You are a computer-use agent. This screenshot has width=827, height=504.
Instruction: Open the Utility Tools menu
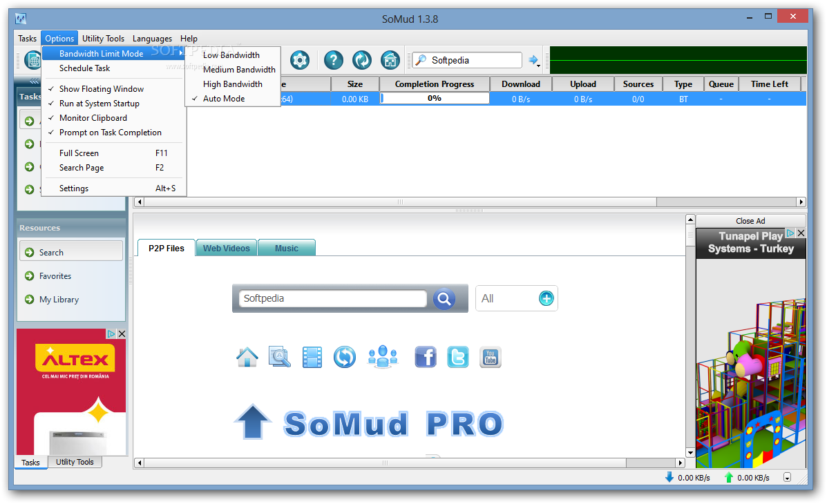(104, 39)
